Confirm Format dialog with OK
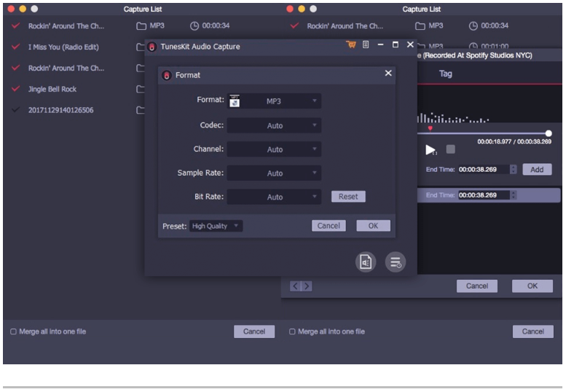This screenshot has height=392, width=566. tap(373, 226)
